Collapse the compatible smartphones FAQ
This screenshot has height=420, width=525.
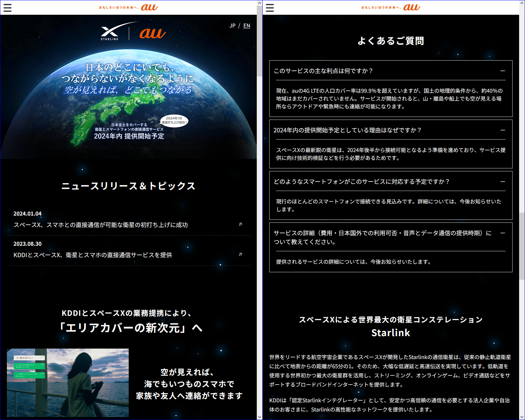pyautogui.click(x=502, y=181)
